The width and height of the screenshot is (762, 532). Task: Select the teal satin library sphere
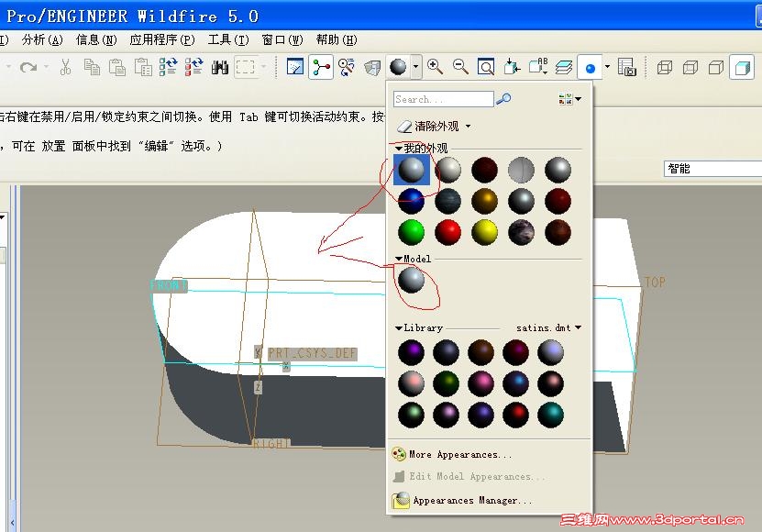click(x=550, y=415)
